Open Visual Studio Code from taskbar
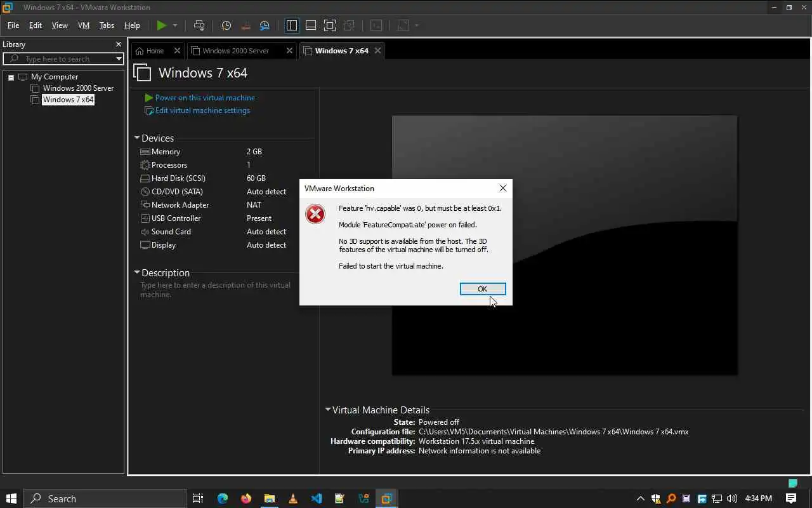Image resolution: width=812 pixels, height=508 pixels. [317, 498]
